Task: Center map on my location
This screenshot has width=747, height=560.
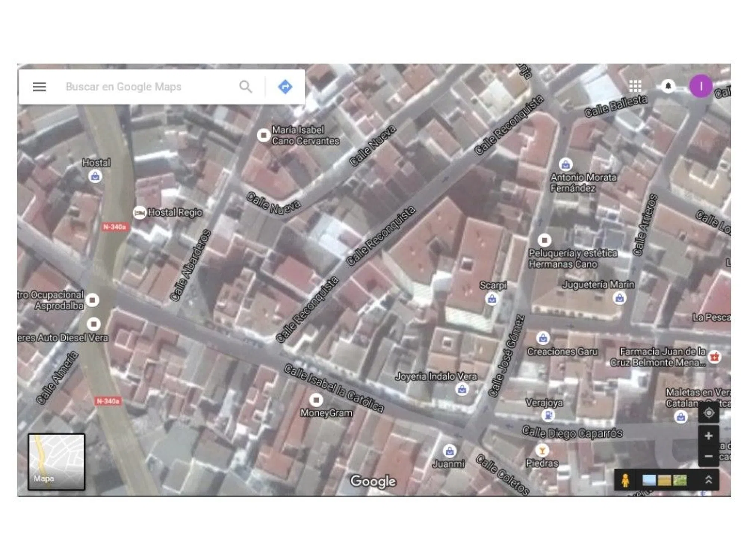Action: tap(709, 413)
